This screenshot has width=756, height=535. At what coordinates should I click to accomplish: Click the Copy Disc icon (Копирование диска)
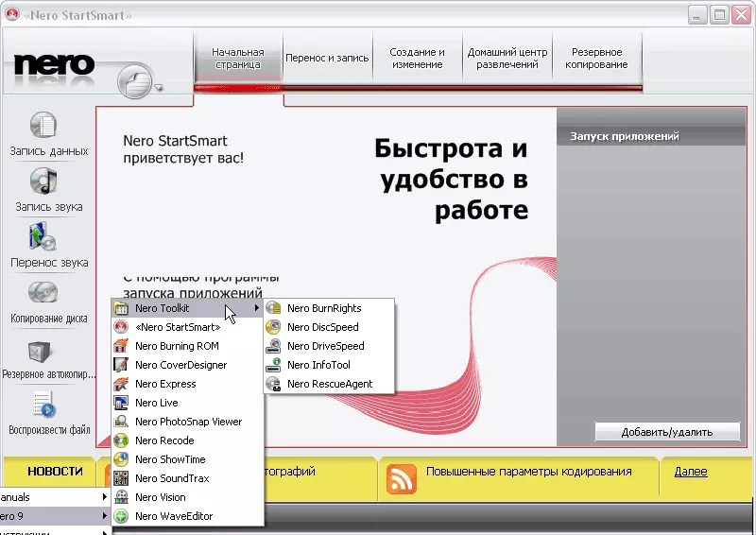(x=43, y=292)
